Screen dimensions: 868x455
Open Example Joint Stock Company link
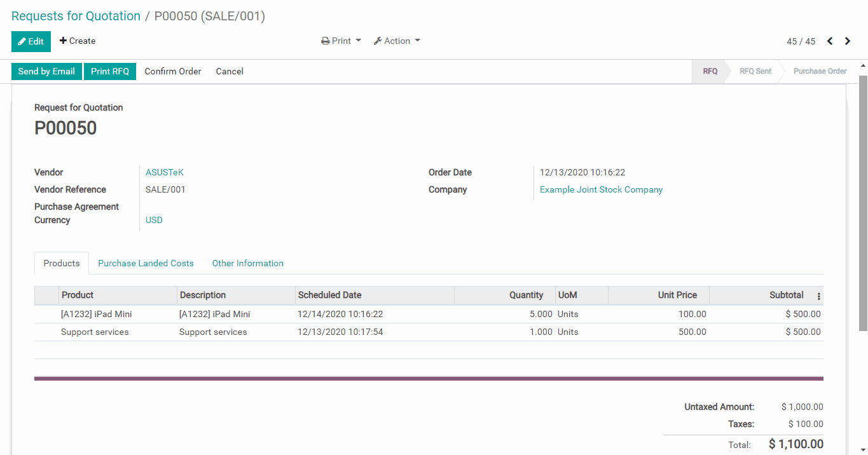tap(601, 190)
